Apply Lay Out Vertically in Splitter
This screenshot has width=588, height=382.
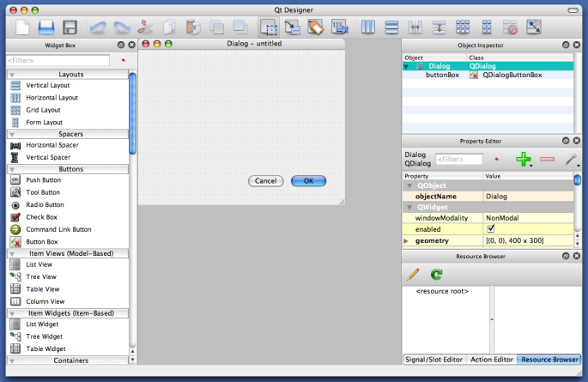click(439, 27)
